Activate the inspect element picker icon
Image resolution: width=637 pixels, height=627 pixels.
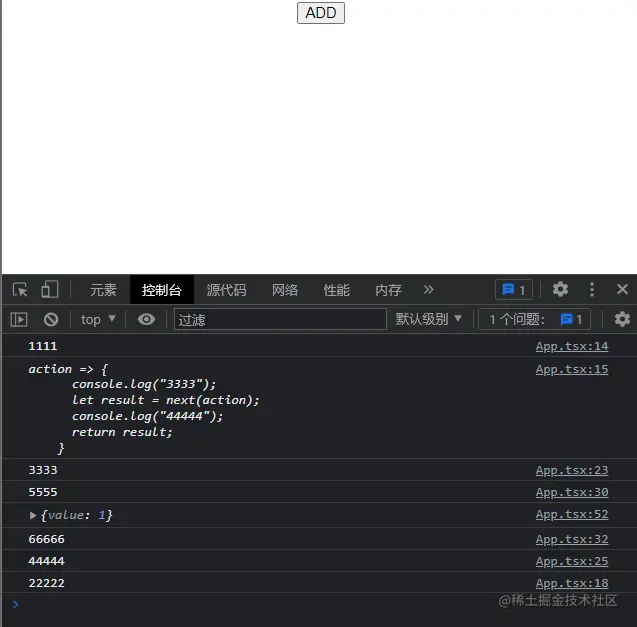pos(20,290)
